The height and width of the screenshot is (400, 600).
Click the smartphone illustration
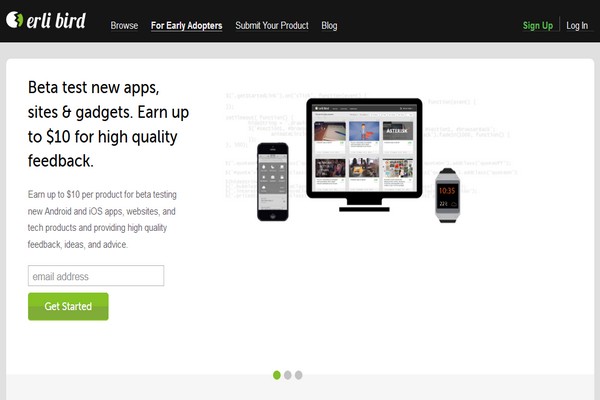(272, 182)
